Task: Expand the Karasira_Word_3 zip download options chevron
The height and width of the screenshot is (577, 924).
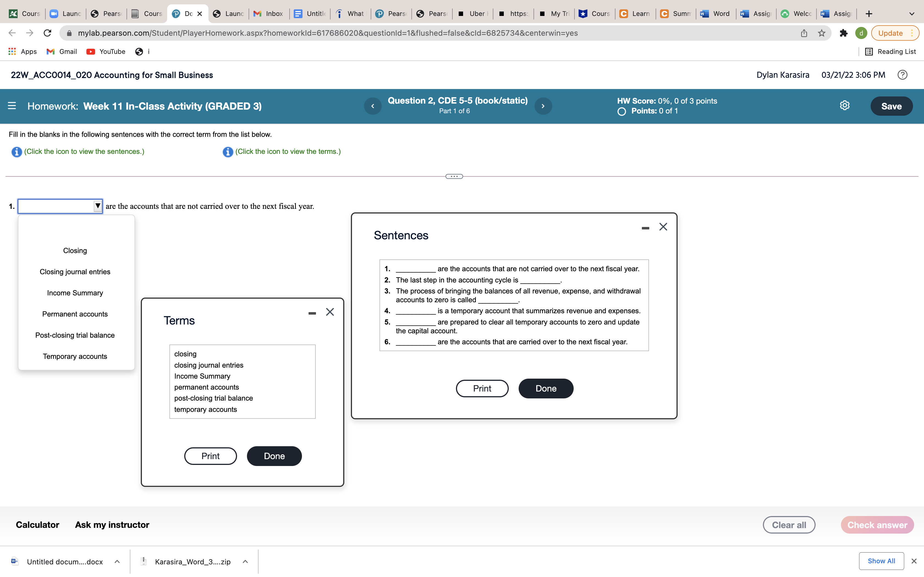Action: coord(246,561)
